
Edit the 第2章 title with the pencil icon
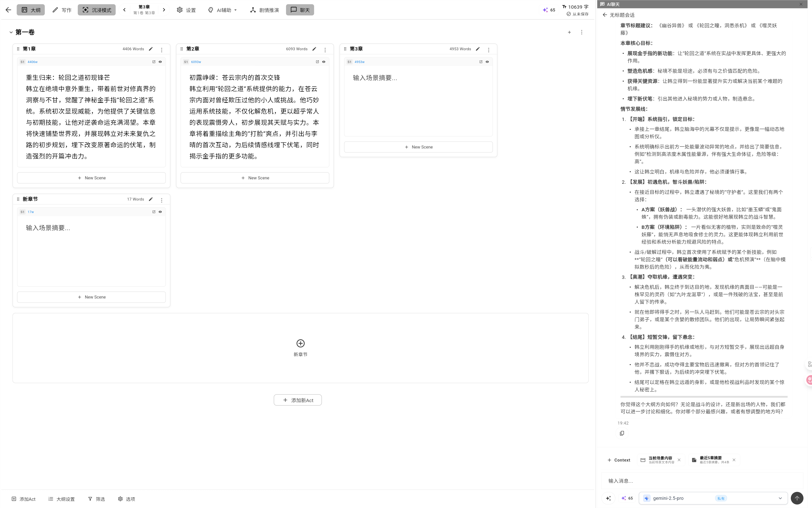click(314, 49)
